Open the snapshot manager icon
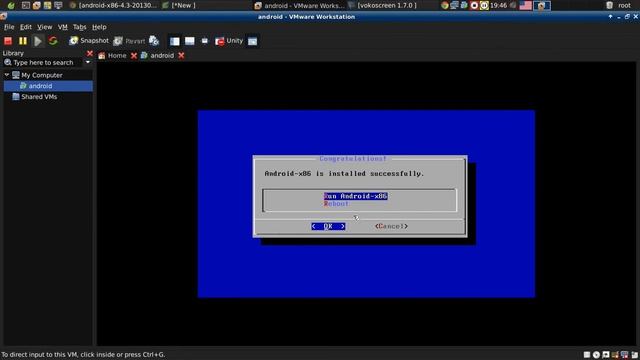This screenshot has height=360, width=640. [x=154, y=40]
